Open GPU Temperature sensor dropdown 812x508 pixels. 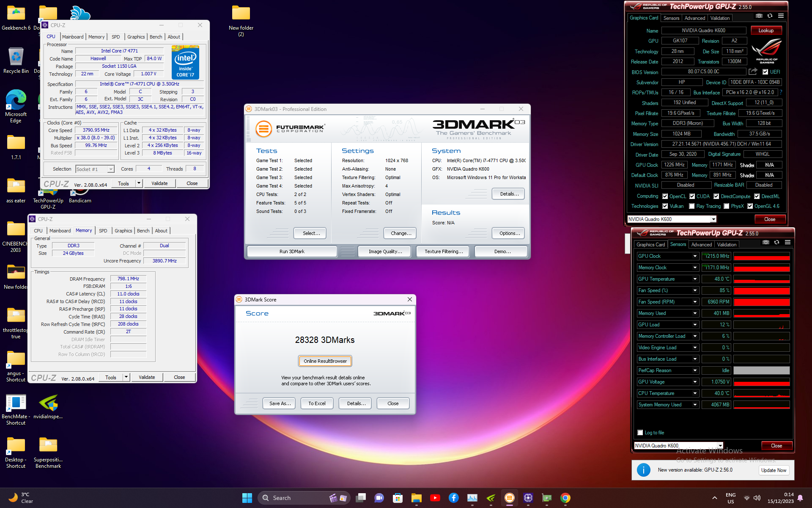[x=695, y=279]
